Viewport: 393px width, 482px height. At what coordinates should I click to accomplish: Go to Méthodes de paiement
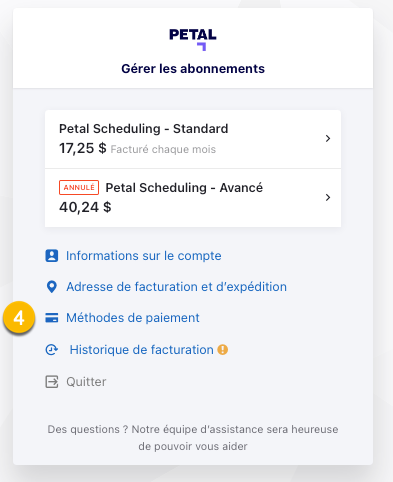[133, 318]
